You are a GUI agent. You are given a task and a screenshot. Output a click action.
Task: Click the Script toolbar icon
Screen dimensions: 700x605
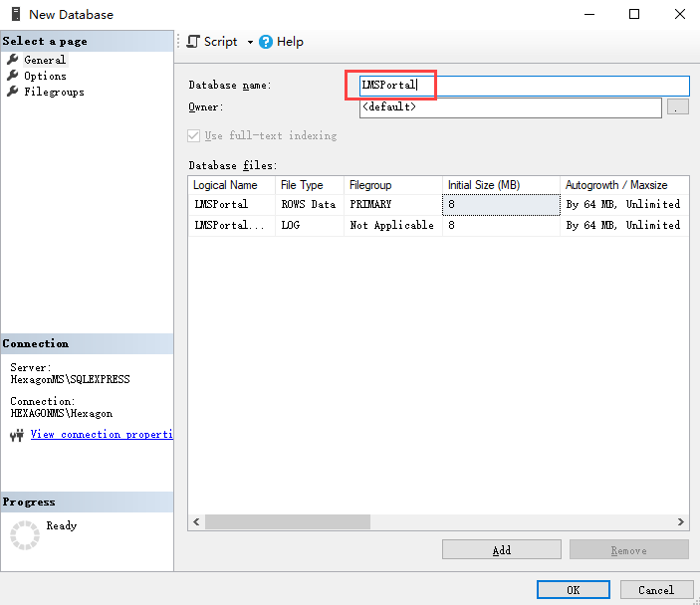coord(193,42)
